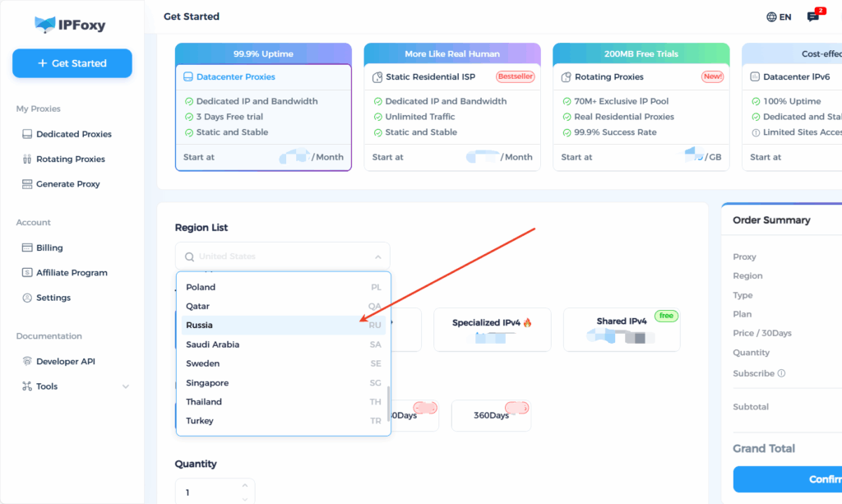Switch language via globe EN
Screen dimensions: 842x504
pyautogui.click(x=778, y=16)
